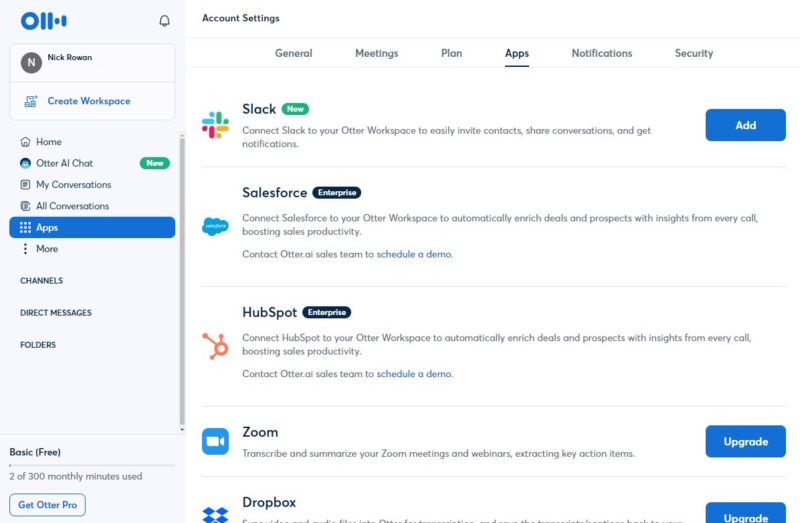Click the HubSpot logo icon
The height and width of the screenshot is (523, 800).
[215, 346]
